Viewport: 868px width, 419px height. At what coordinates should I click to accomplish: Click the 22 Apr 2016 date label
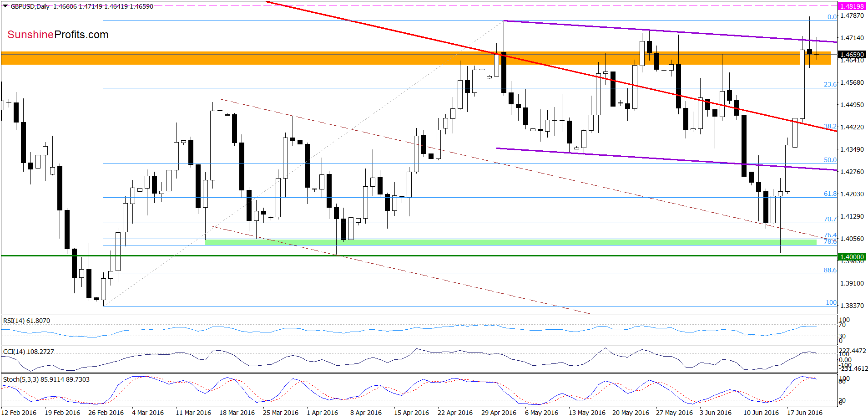pyautogui.click(x=455, y=413)
